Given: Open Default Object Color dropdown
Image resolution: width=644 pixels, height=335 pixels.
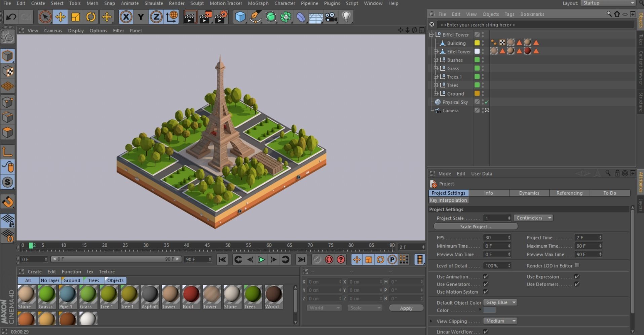Looking at the screenshot, I should pos(500,302).
